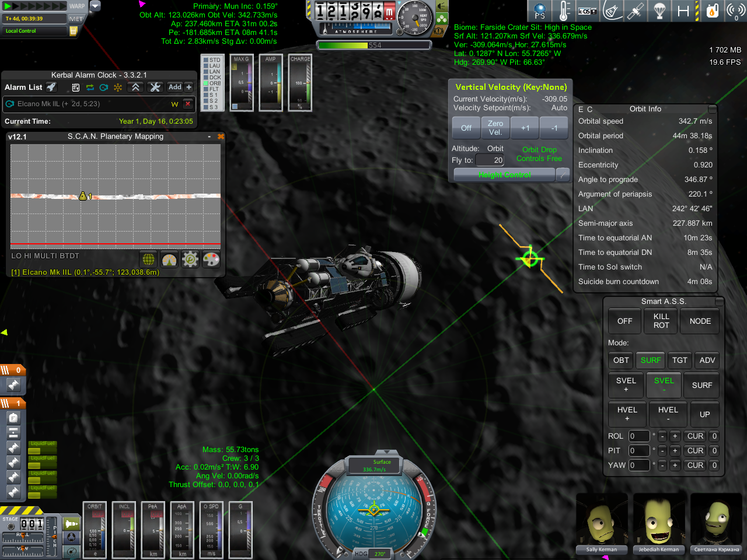Click the Orbit Info window corner button
This screenshot has width=747, height=560.
click(712, 109)
